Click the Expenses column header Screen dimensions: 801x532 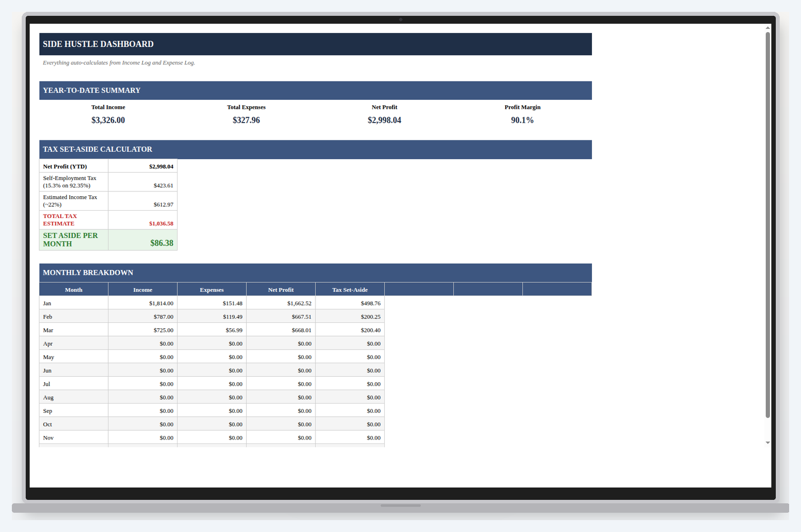pos(212,290)
